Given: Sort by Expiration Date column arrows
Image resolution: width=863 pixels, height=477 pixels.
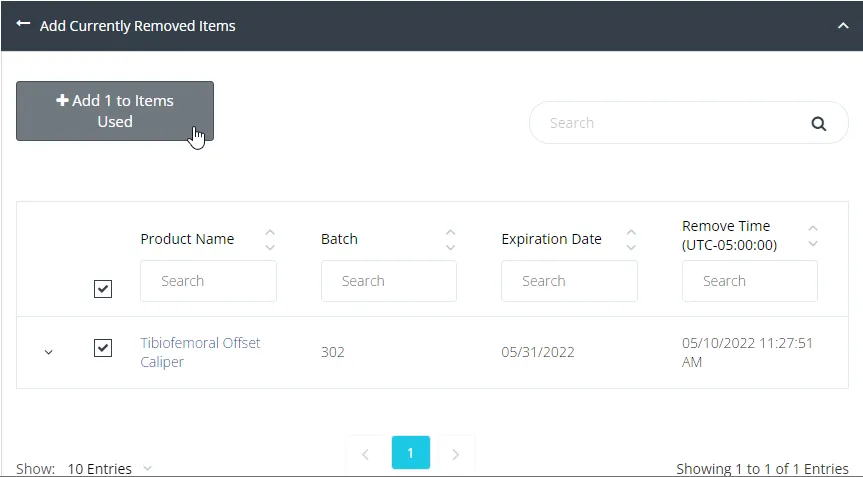Looking at the screenshot, I should pos(631,240).
